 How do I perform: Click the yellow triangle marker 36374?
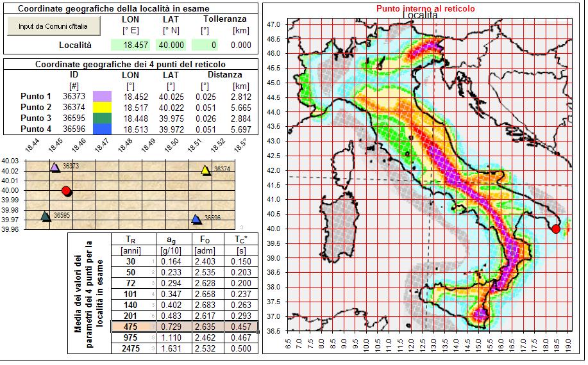tap(205, 170)
